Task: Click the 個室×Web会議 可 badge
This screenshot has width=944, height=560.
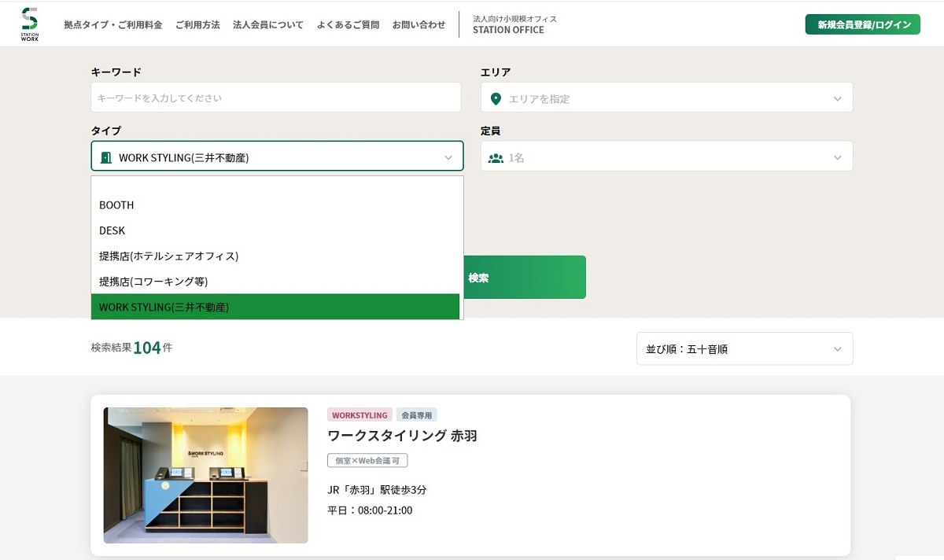Action: [367, 460]
